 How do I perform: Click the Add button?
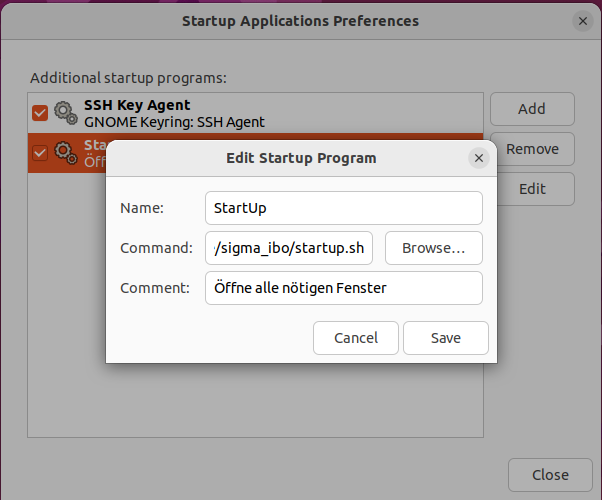(531, 109)
